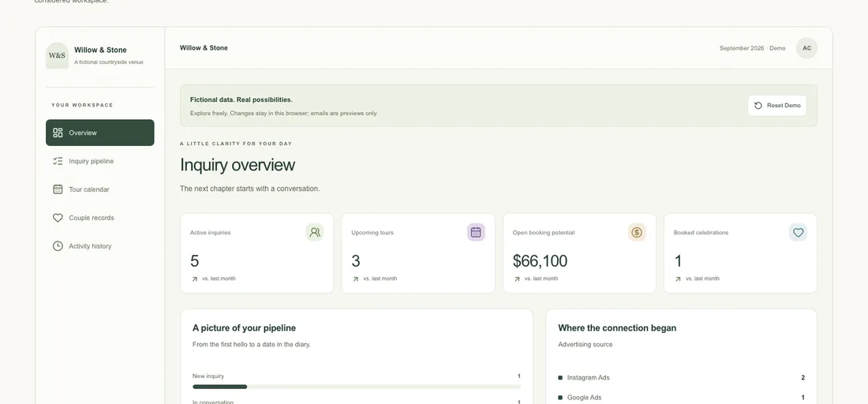The height and width of the screenshot is (404, 868).
Task: Click the Upcoming tours purple calendar icon
Action: click(476, 233)
